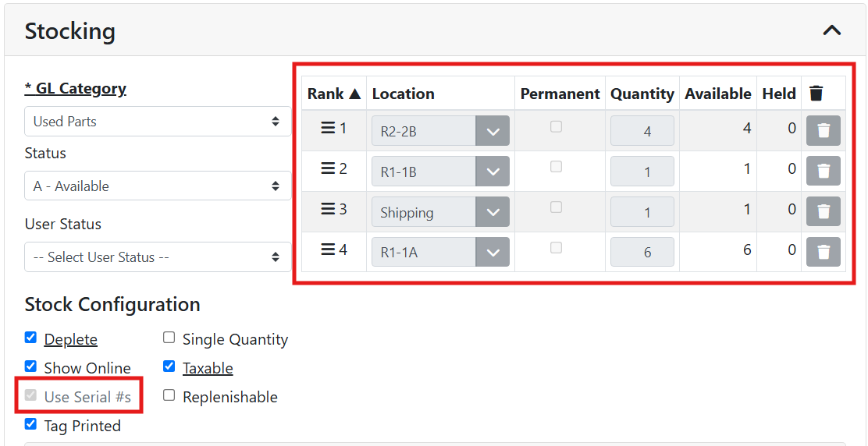Remove the Shipping location row
868x446 pixels.
click(823, 211)
